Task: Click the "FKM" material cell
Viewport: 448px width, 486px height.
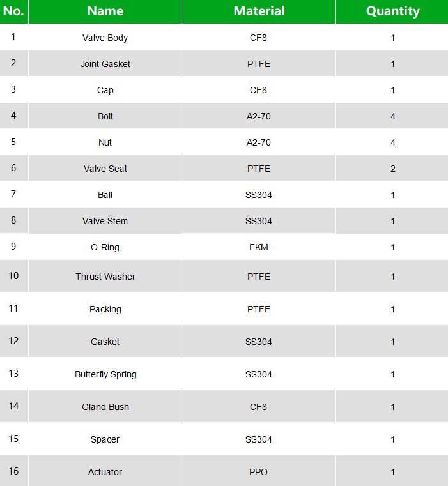Action: pos(259,247)
